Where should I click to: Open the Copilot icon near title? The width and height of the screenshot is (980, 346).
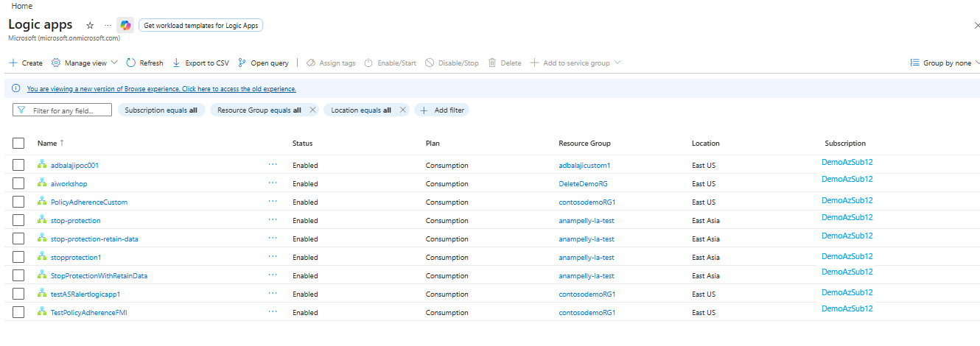click(x=125, y=25)
